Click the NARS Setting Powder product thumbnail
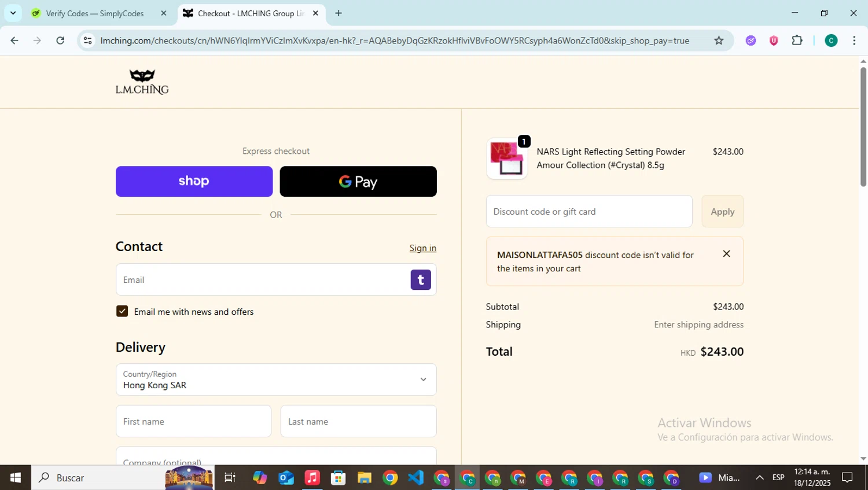Viewport: 868px width, 490px height. click(x=507, y=159)
